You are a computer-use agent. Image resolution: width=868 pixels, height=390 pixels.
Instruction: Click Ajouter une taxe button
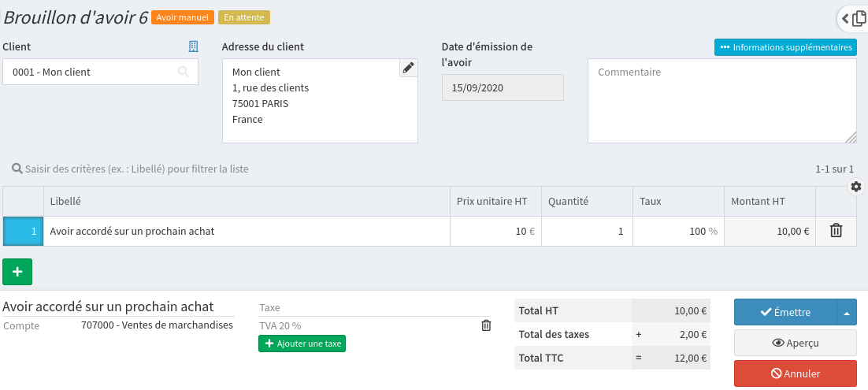(302, 344)
